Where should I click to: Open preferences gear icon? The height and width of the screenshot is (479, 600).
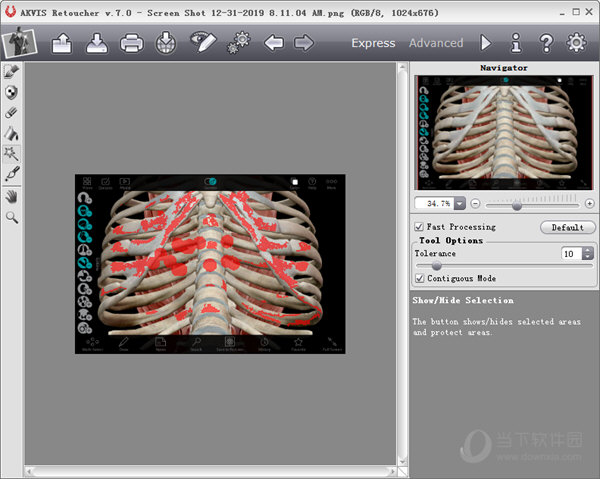(576, 42)
